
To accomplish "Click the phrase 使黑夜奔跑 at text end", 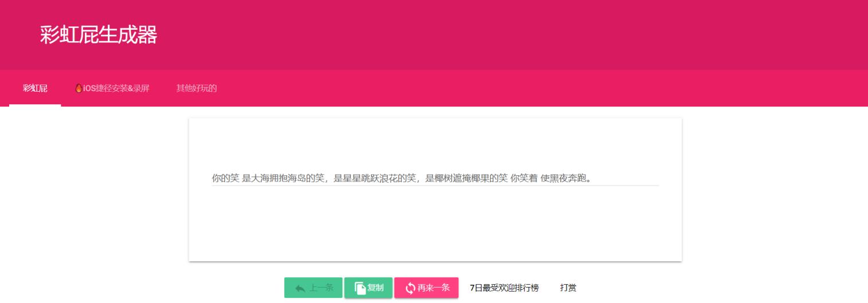I will 565,178.
